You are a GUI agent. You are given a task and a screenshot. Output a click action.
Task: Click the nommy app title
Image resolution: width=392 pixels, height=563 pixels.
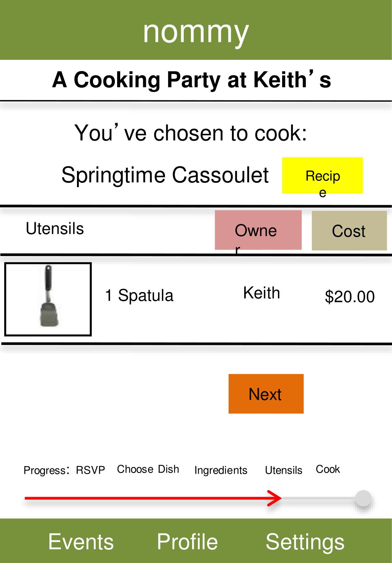(196, 32)
